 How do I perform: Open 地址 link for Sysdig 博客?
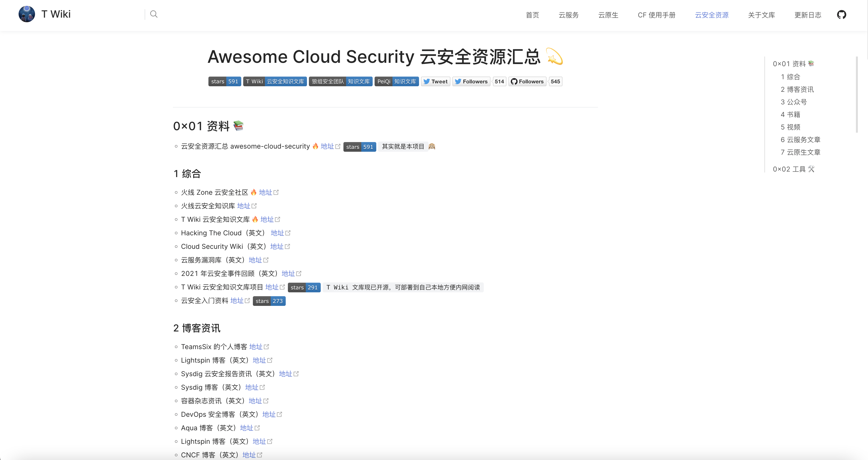pos(255,387)
